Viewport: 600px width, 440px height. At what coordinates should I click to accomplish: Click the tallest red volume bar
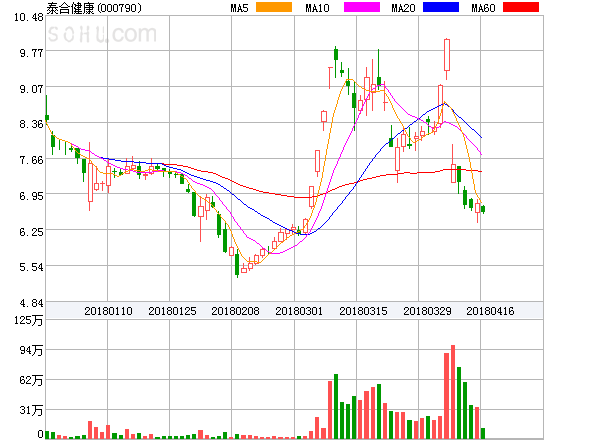point(453,392)
